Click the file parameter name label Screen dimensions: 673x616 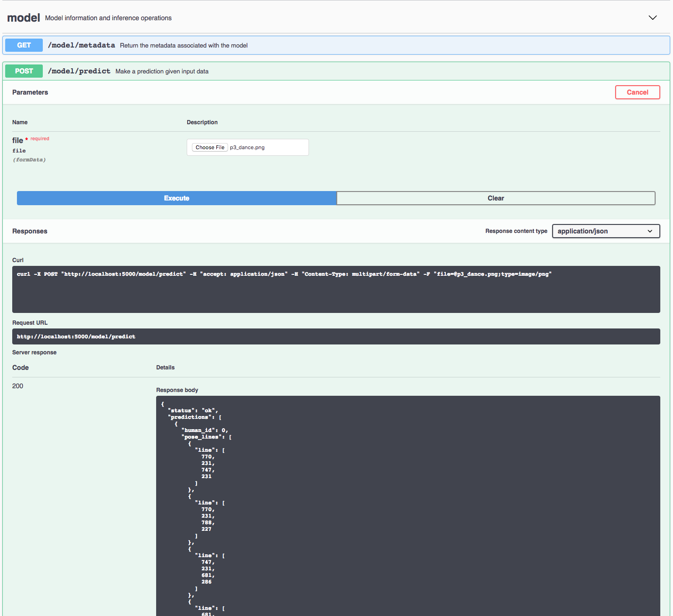tap(17, 140)
